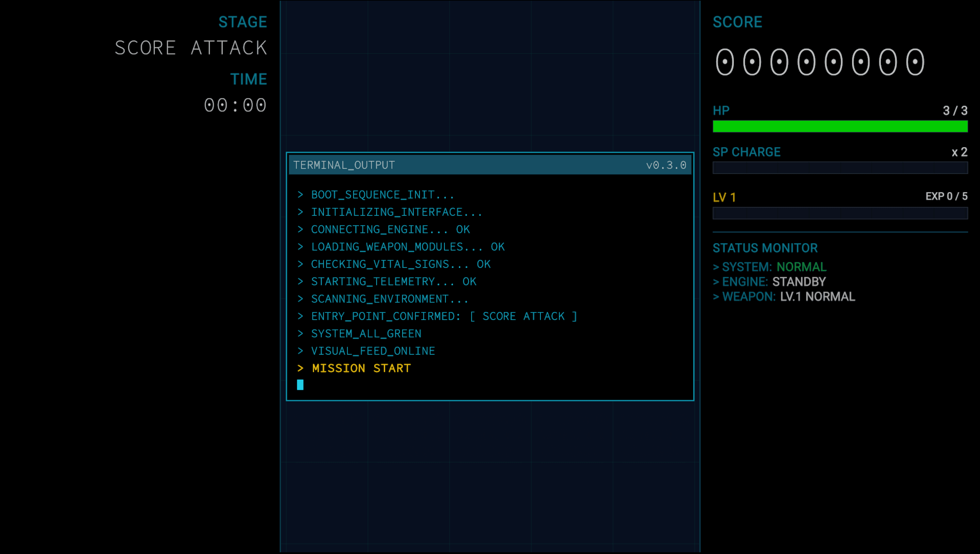Click the ENGINE: STANDBY status line
980x554 pixels.
[x=769, y=282]
